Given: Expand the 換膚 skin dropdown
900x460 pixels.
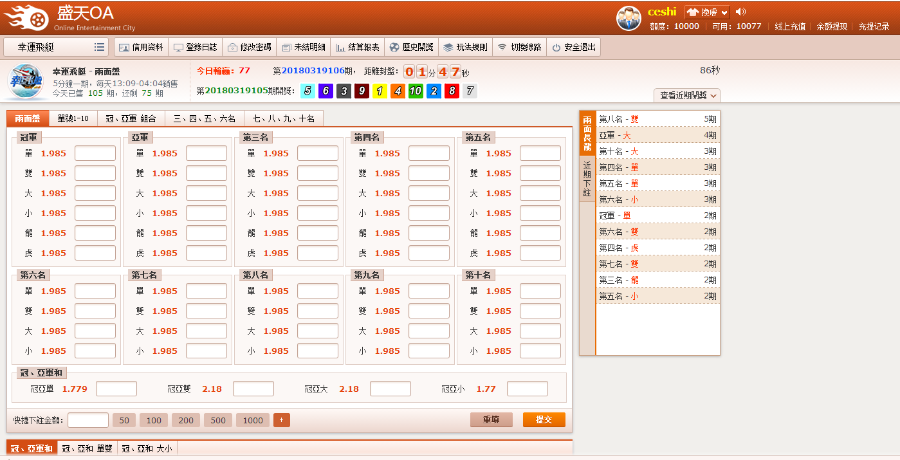Looking at the screenshot, I should click(708, 12).
